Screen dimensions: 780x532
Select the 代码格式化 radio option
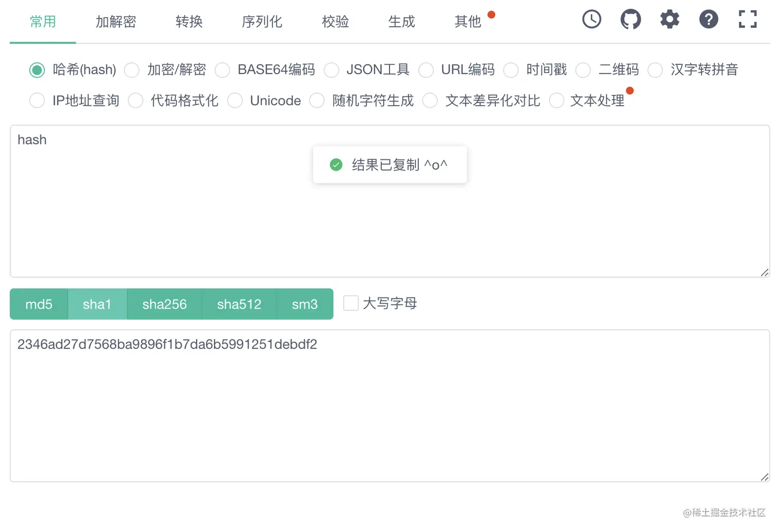[136, 101]
